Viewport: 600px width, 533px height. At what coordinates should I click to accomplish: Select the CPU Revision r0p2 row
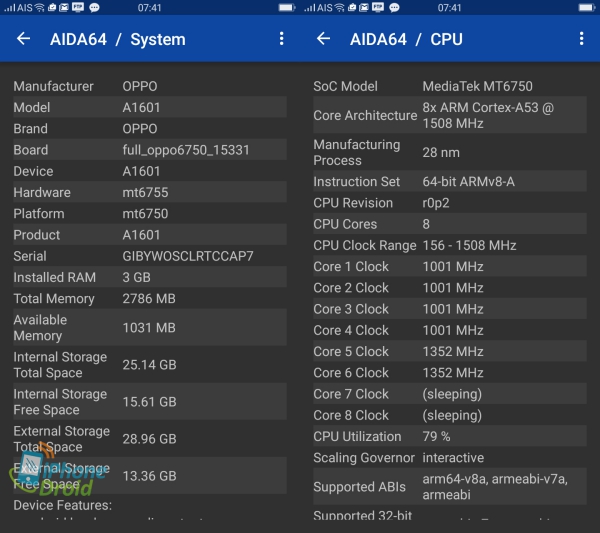tap(450, 203)
